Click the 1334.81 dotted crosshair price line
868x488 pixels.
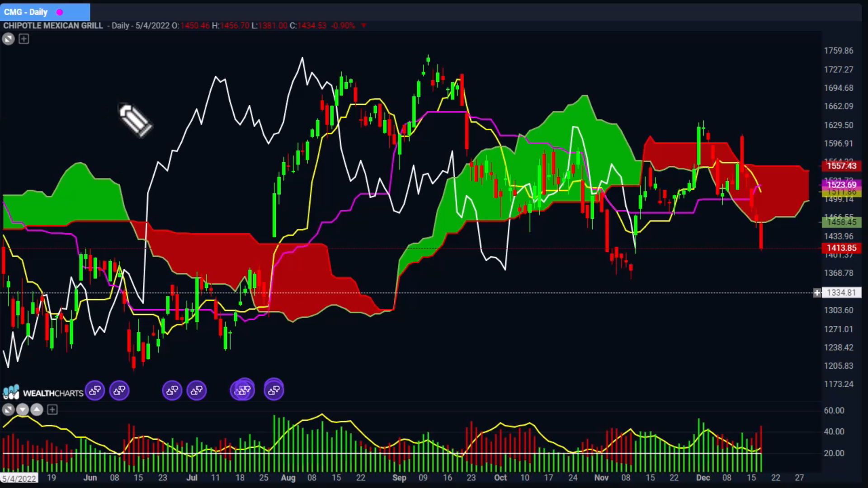tap(407, 293)
